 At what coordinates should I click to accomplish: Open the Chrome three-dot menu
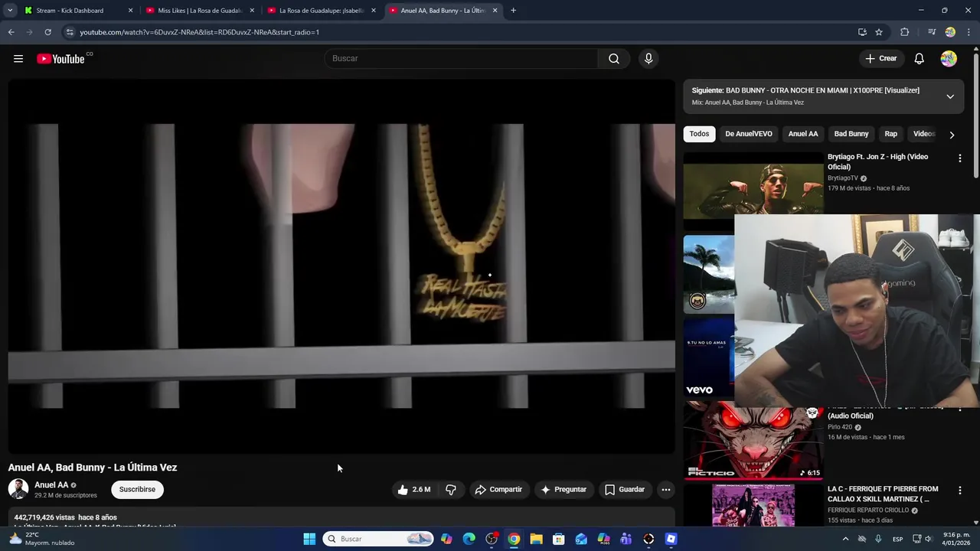click(x=969, y=32)
